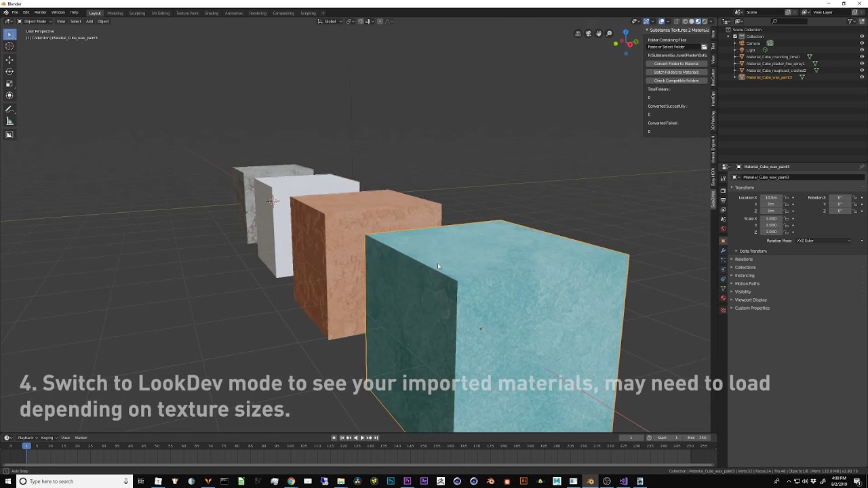The image size is (868, 488).
Task: Switch to the Shading workspace tab
Action: (212, 13)
